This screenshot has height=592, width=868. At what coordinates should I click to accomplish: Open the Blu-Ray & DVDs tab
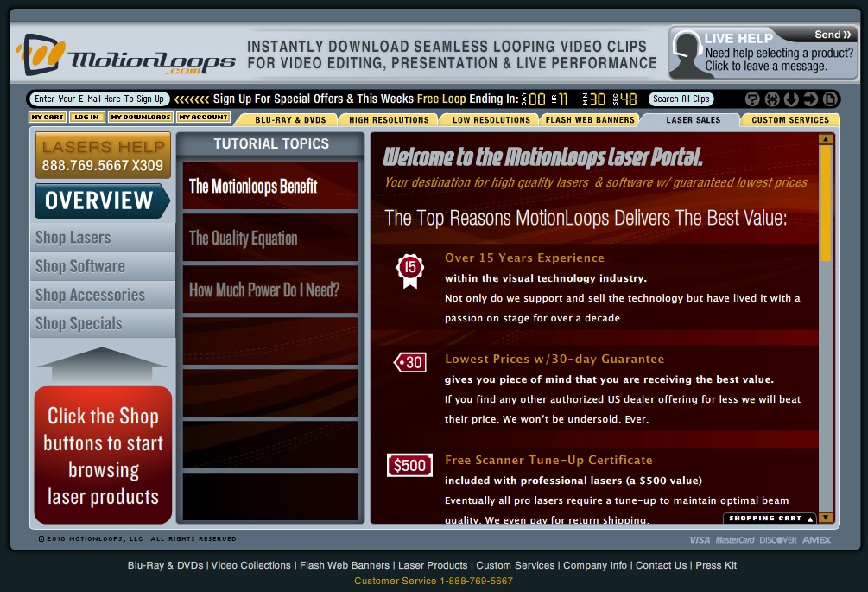click(x=290, y=119)
